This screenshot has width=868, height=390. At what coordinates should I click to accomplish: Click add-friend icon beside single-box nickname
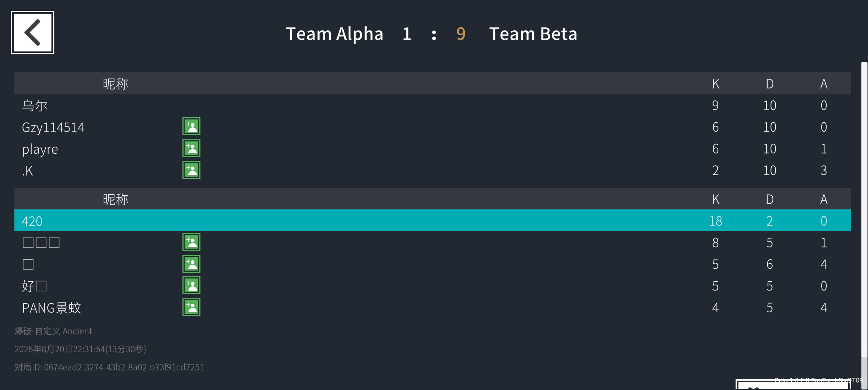coord(191,264)
